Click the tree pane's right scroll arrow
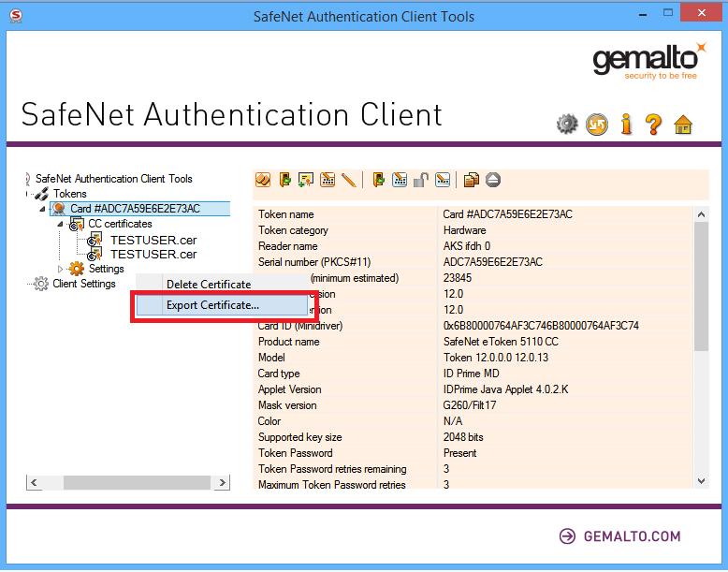The height and width of the screenshot is (572, 728). pyautogui.click(x=223, y=482)
